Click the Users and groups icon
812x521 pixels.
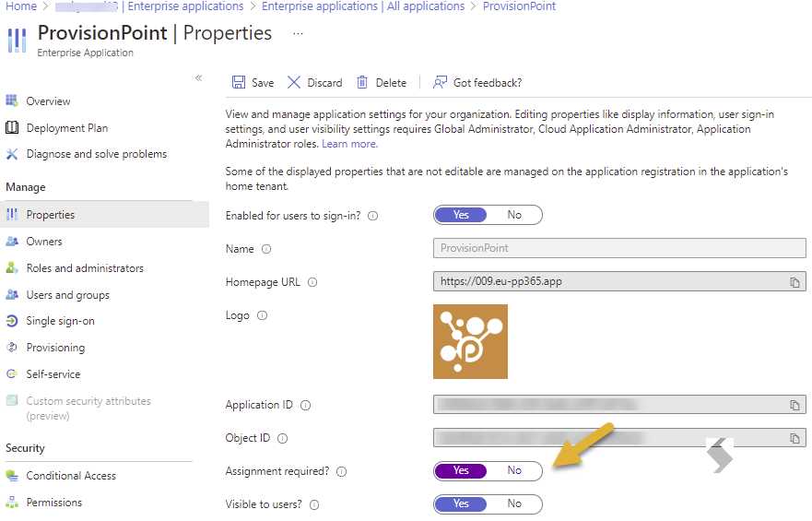[12, 294]
